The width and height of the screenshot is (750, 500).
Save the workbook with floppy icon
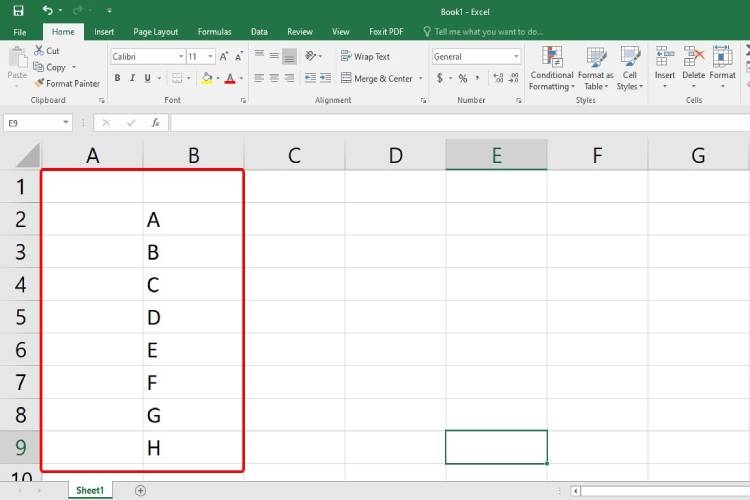click(18, 11)
